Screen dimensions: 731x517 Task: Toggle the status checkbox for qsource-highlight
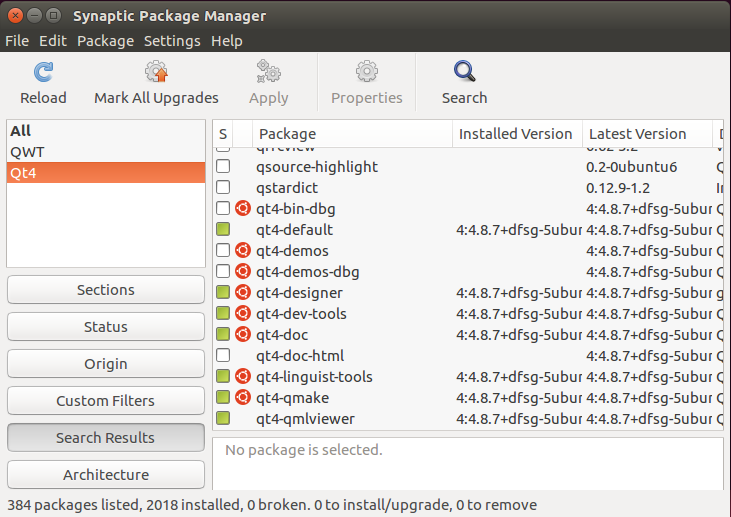point(223,166)
